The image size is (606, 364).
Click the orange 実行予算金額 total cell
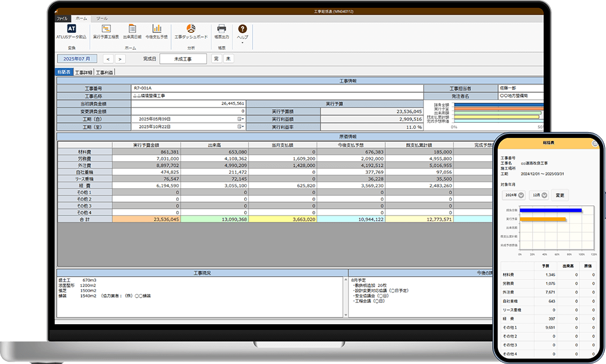tap(146, 219)
